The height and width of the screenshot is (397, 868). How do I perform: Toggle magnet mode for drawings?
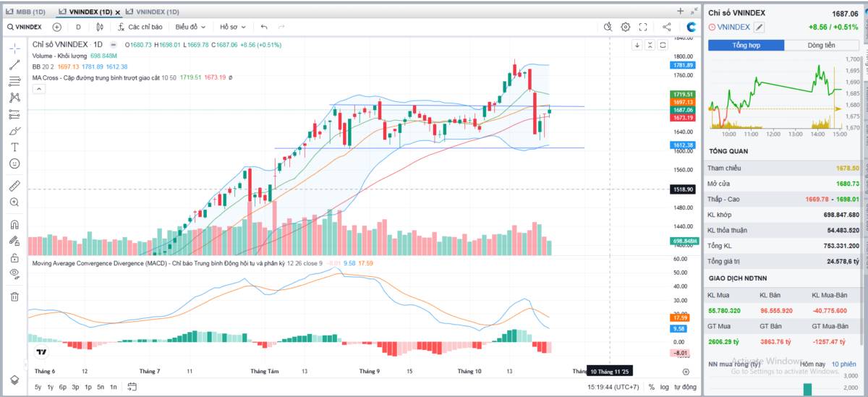click(14, 224)
